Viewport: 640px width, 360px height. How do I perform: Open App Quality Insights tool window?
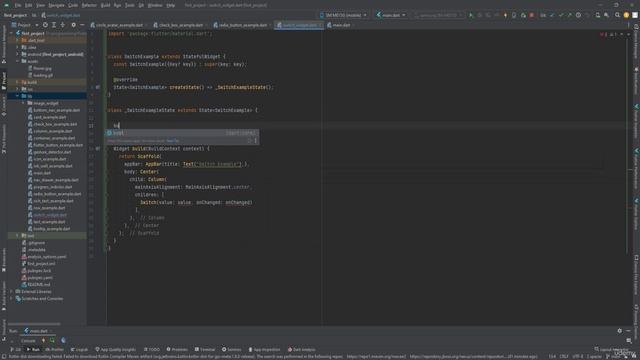(116, 349)
